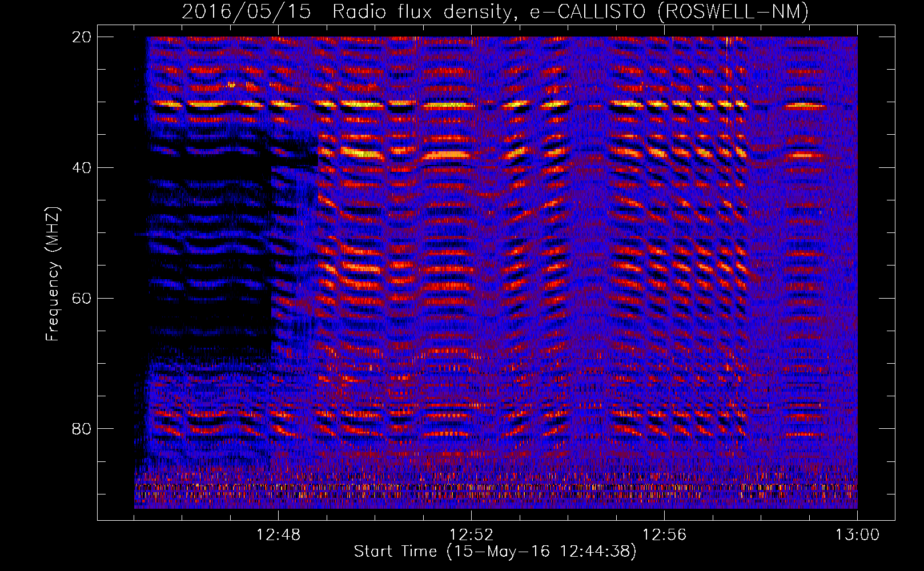924x571 pixels.
Task: Click the '20' frequency tick label
Action: click(x=81, y=37)
